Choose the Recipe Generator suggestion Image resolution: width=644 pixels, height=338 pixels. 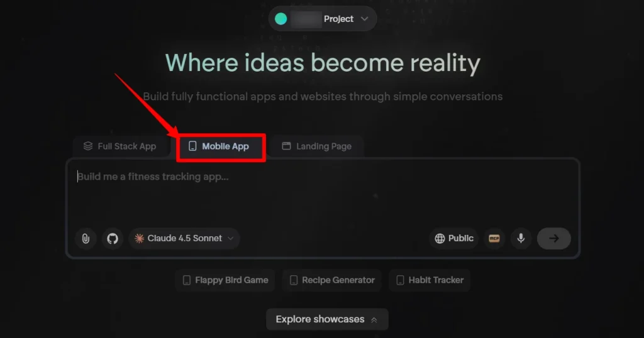click(332, 280)
